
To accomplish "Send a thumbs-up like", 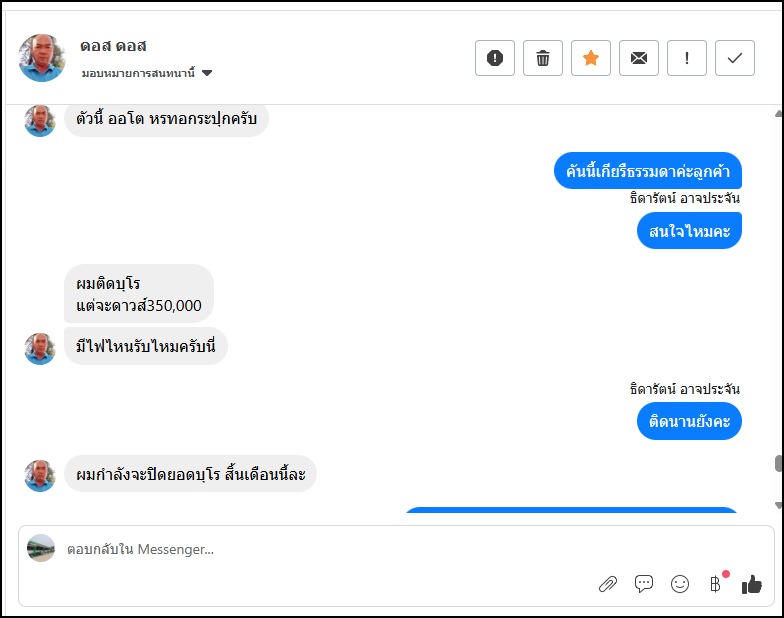I will tap(752, 584).
